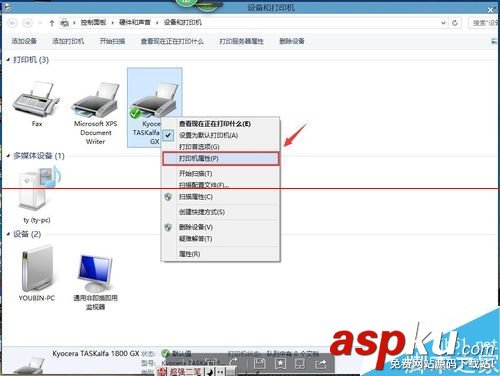This screenshot has height=376, width=500.
Task: Click 开始扫描 in the toolbar
Action: pyautogui.click(x=112, y=41)
